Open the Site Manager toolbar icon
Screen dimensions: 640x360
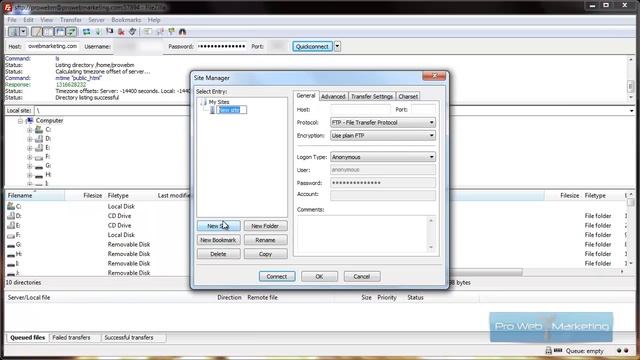[13, 31]
